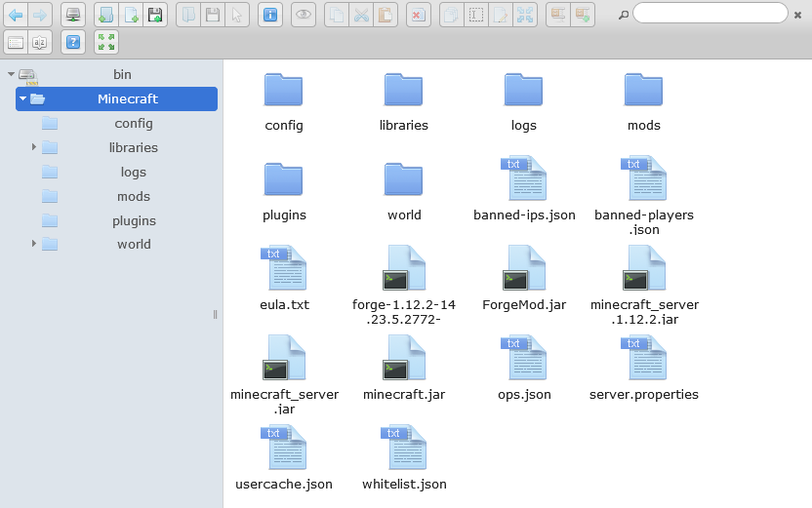Click inside the search input box
Screen dimensions: 812x508
click(710, 14)
